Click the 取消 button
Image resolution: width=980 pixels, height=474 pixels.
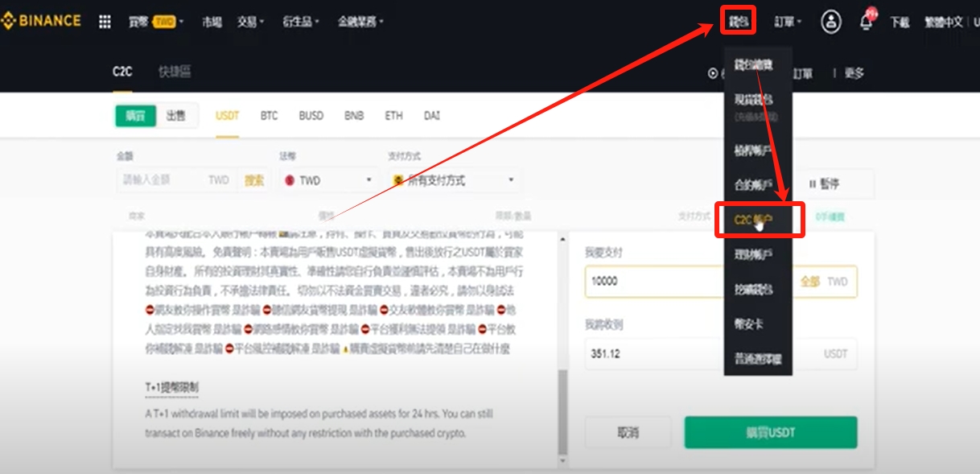[x=628, y=432]
